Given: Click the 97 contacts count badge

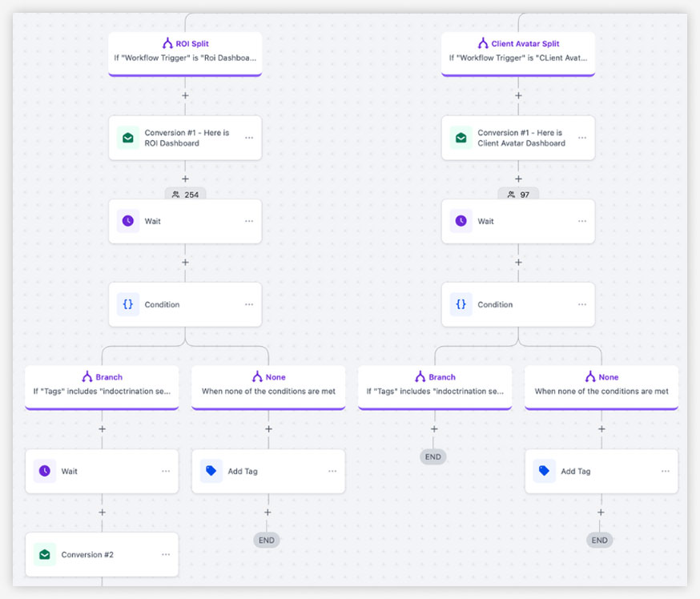Looking at the screenshot, I should point(518,195).
